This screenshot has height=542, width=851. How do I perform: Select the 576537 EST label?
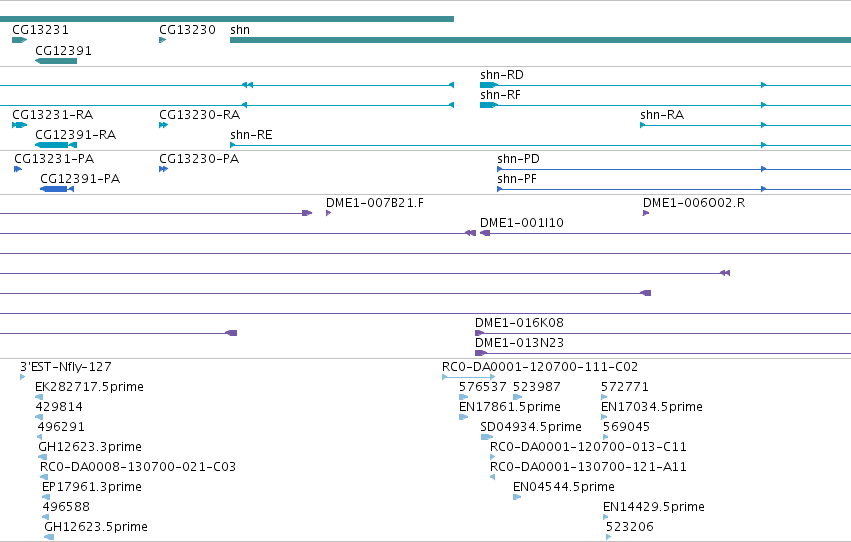[482, 387]
